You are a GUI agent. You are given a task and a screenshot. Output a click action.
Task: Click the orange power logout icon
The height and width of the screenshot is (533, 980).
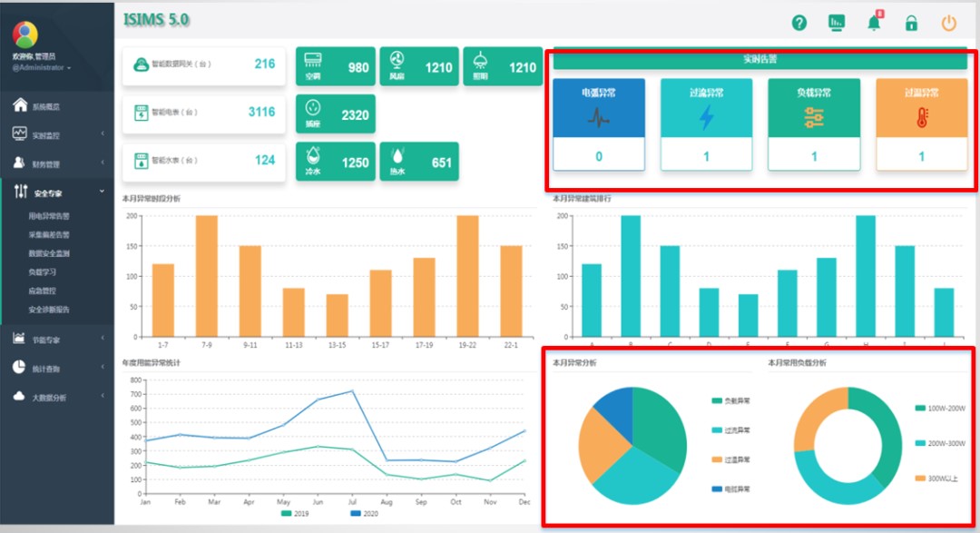[948, 24]
